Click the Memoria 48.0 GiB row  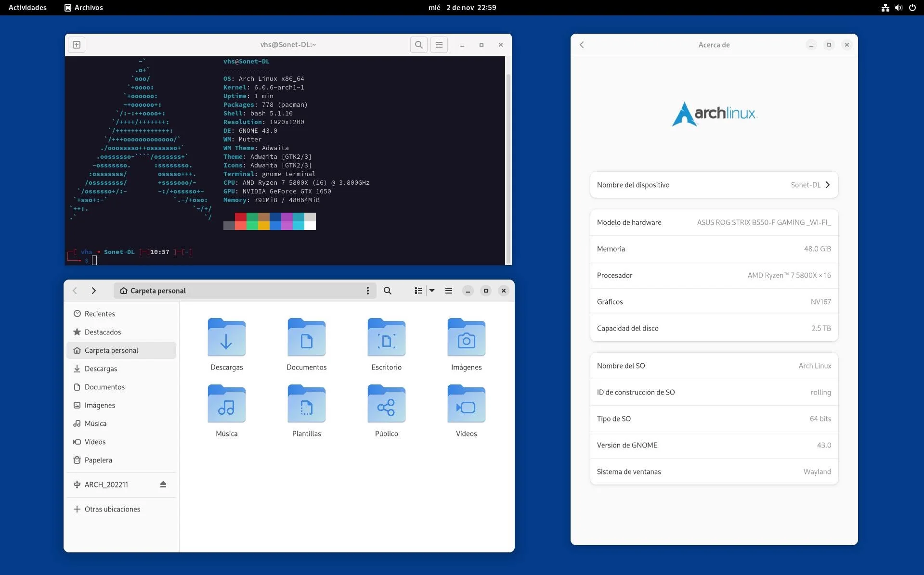tap(714, 249)
